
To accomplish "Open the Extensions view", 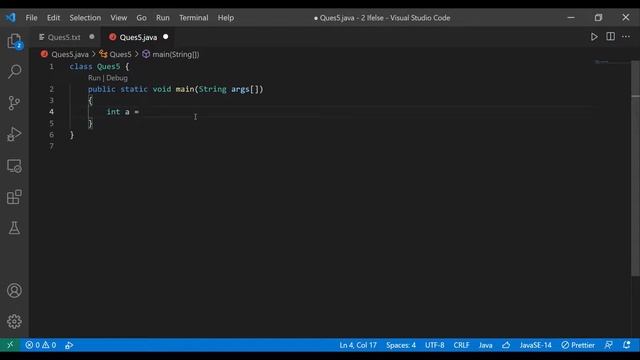I will click(14, 197).
